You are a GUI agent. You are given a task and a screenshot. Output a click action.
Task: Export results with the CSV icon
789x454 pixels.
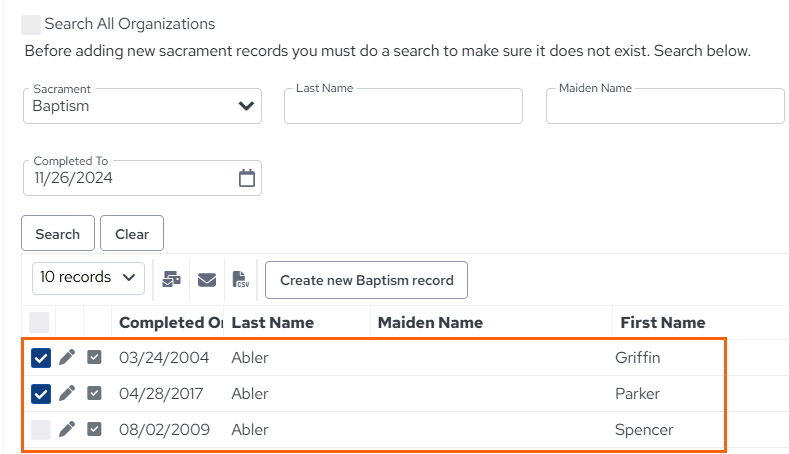[241, 279]
